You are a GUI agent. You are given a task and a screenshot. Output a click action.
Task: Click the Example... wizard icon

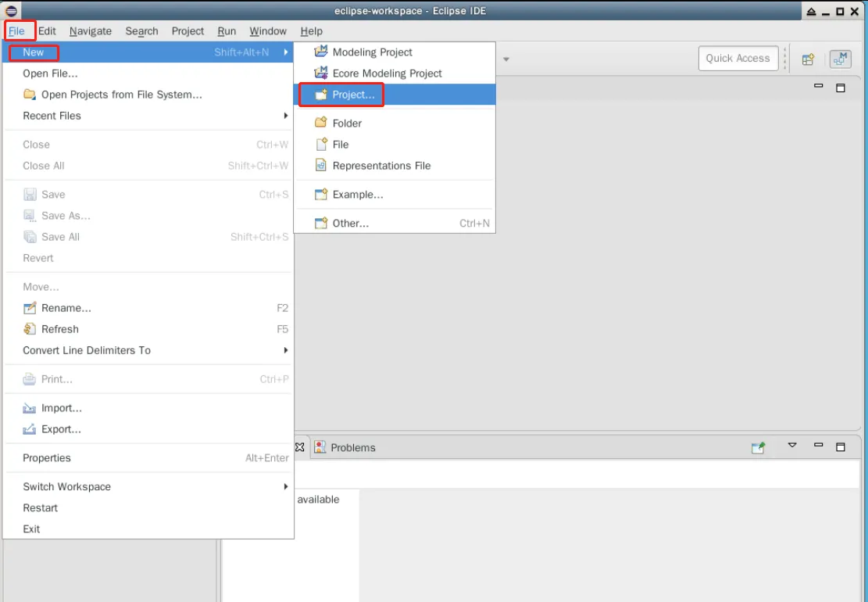[x=321, y=195]
